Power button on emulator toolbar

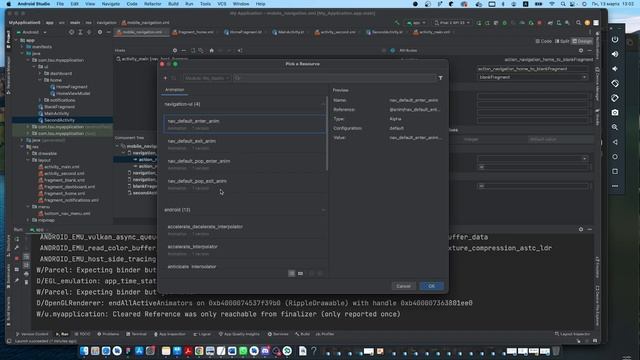tap(615, 39)
